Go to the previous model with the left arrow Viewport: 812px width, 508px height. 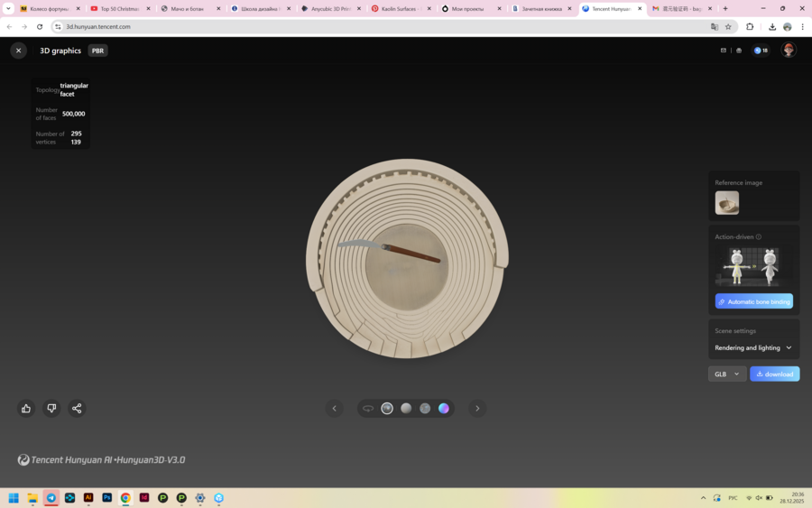click(335, 409)
